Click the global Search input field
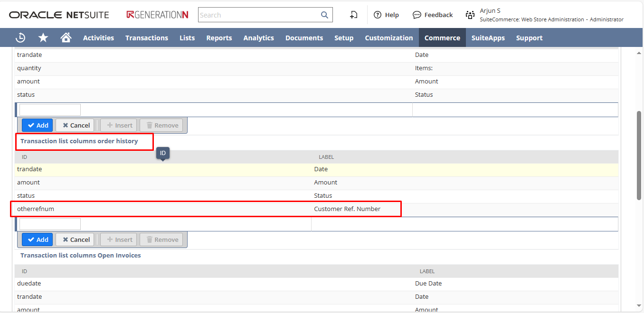The width and height of the screenshot is (644, 313). [259, 15]
